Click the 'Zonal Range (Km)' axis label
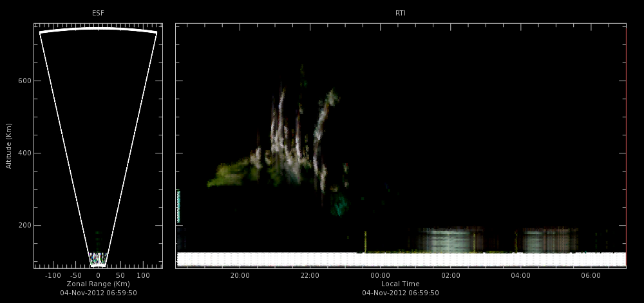Viewport: 644px width, 303px height. 98,284
